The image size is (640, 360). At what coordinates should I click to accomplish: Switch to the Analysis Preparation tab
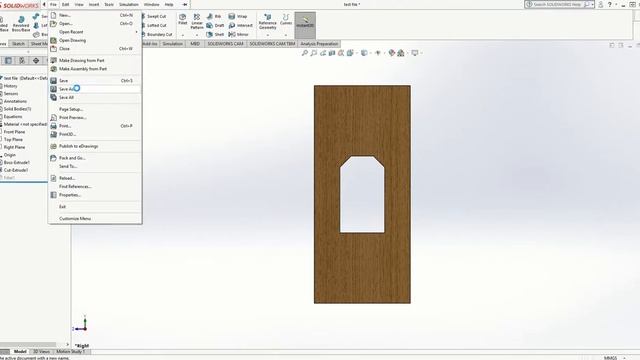click(319, 44)
